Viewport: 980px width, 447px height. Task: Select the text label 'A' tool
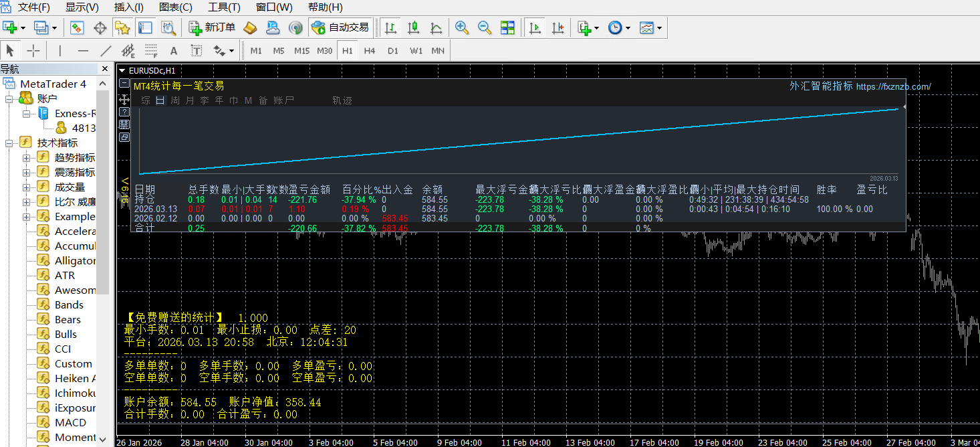(174, 50)
